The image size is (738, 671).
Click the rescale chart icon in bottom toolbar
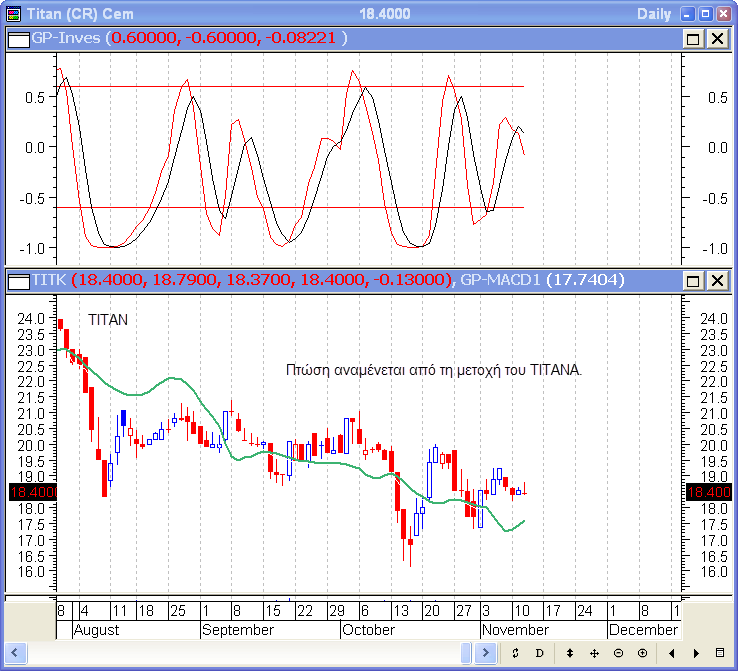[514, 653]
